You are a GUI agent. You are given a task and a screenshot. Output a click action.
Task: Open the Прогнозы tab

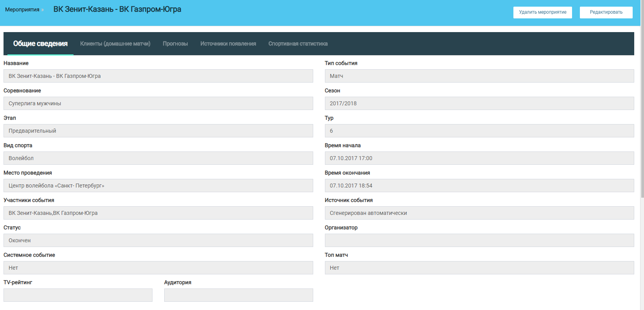pos(175,44)
